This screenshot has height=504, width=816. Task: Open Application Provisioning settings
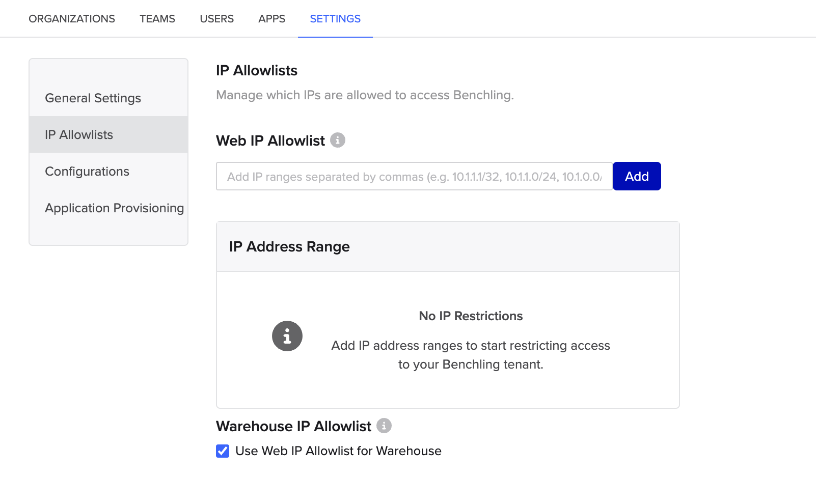coord(114,208)
